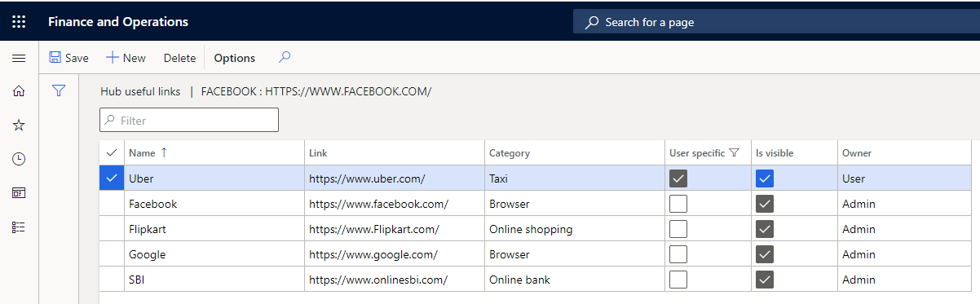Click the https://www.google.com/ link cell
The image size is (980, 304).
[395, 254]
